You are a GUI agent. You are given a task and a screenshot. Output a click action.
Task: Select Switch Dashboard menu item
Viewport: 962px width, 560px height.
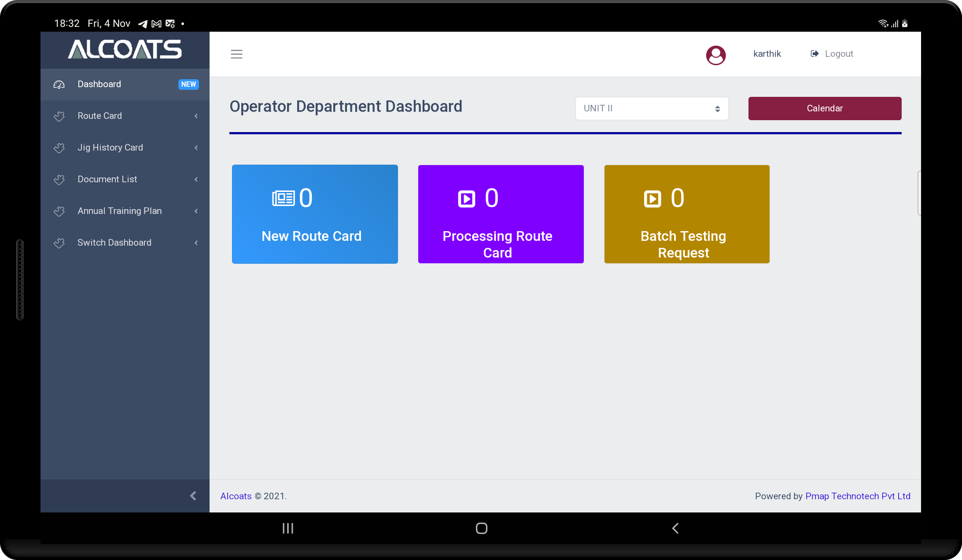point(125,243)
